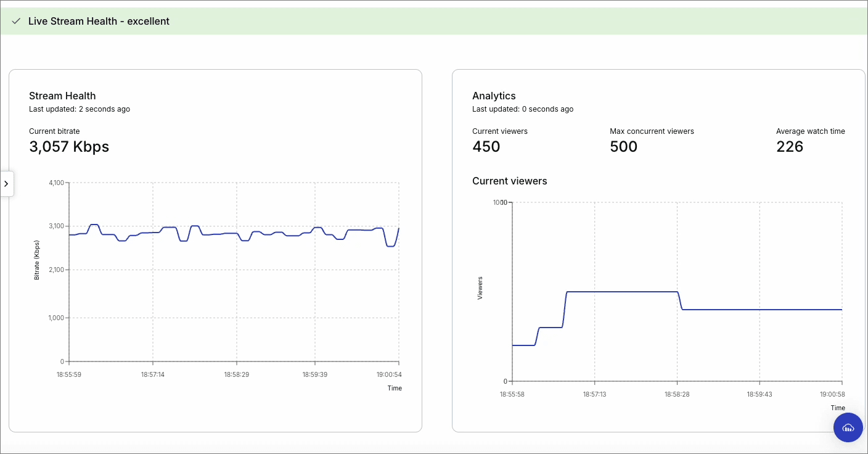Click the Analytics card heading
The image size is (868, 454).
(494, 96)
